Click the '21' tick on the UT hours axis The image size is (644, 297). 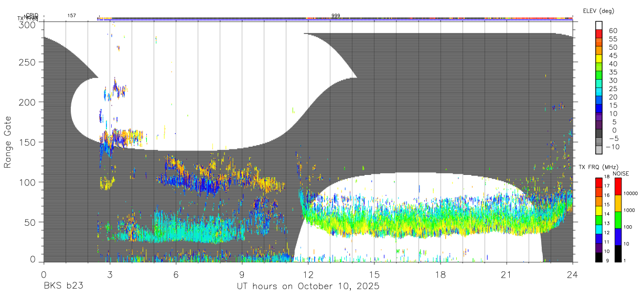click(x=507, y=274)
